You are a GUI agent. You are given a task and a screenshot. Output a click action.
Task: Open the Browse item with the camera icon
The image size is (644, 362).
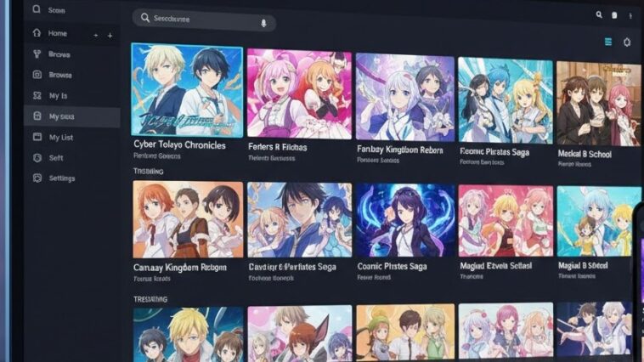[59, 75]
